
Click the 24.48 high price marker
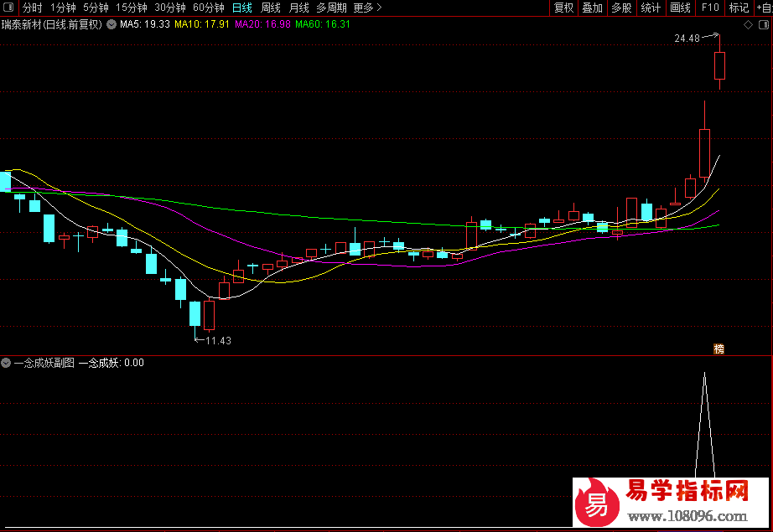687,39
